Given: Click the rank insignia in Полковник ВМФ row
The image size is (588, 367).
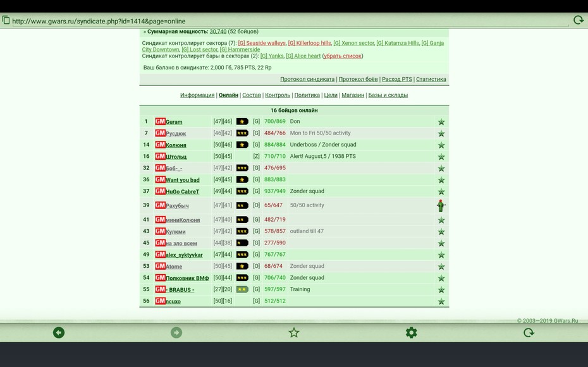Looking at the screenshot, I should pos(242,277).
